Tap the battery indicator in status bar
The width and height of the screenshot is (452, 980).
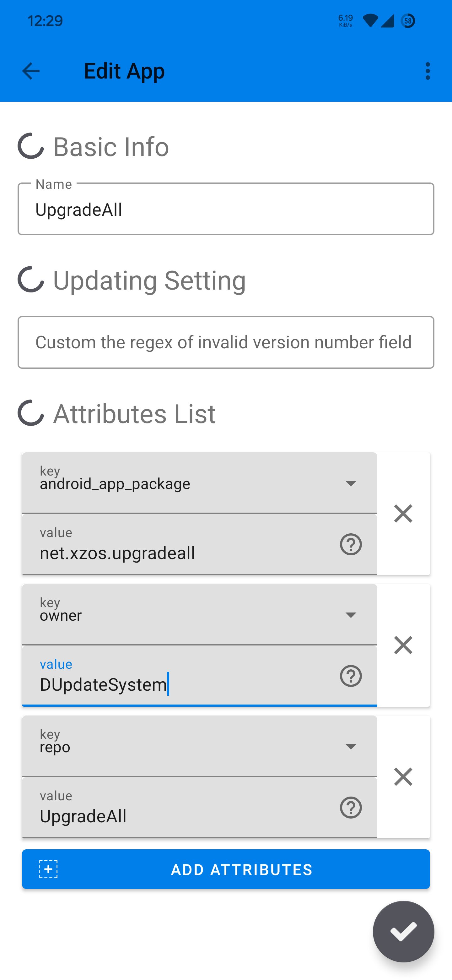[x=408, y=21]
